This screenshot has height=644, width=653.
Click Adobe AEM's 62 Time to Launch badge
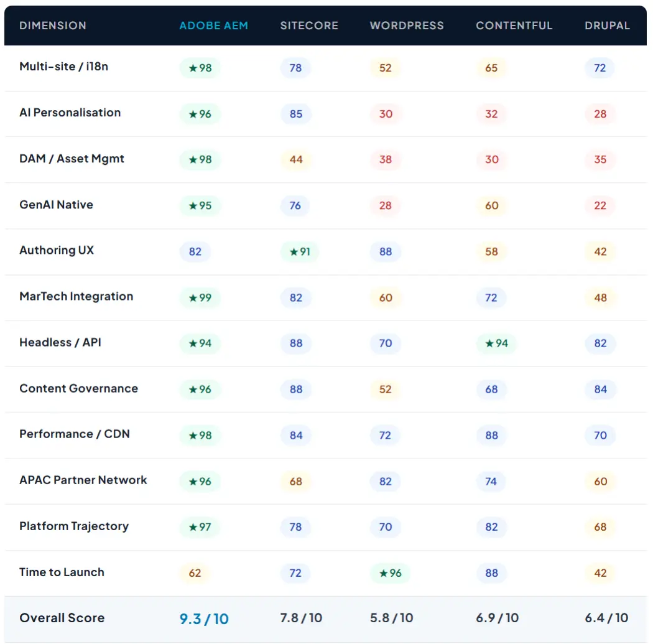(195, 573)
